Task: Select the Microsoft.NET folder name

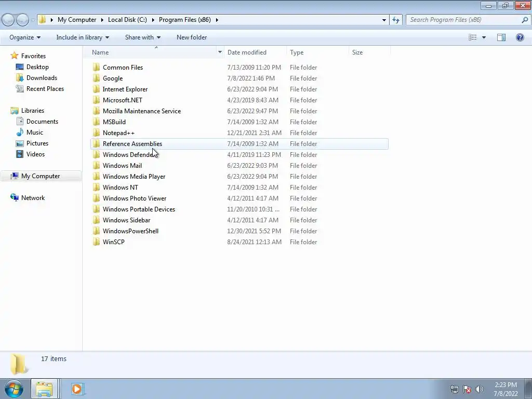Action: click(x=123, y=100)
